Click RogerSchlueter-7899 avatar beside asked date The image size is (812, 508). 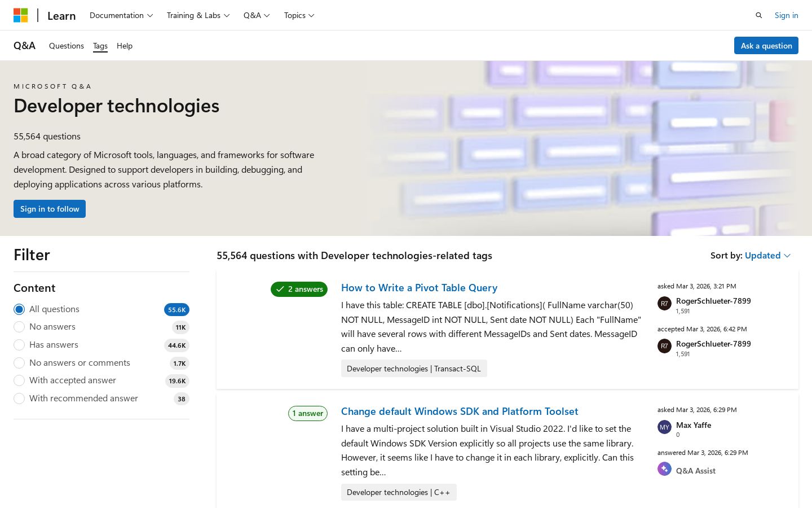tap(664, 303)
